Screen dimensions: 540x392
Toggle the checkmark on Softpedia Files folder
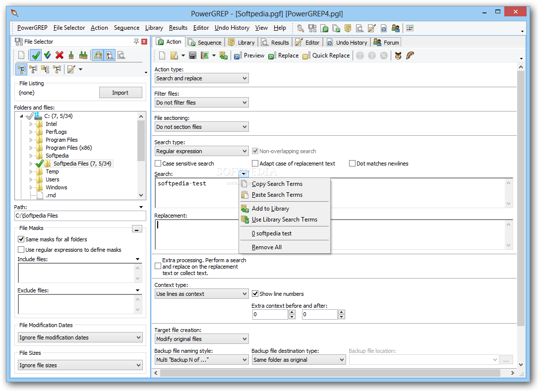click(39, 164)
